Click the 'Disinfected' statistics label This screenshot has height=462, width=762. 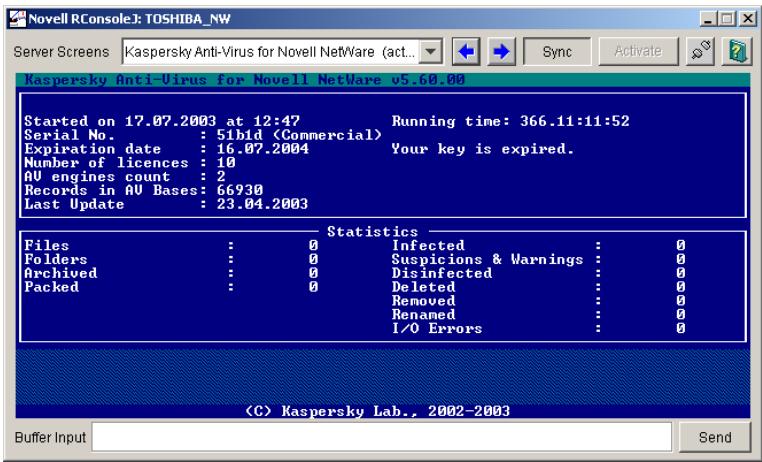click(x=442, y=273)
